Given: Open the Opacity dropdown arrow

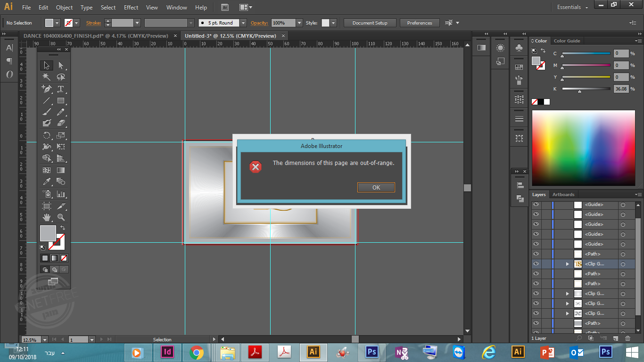Looking at the screenshot, I should [x=299, y=23].
